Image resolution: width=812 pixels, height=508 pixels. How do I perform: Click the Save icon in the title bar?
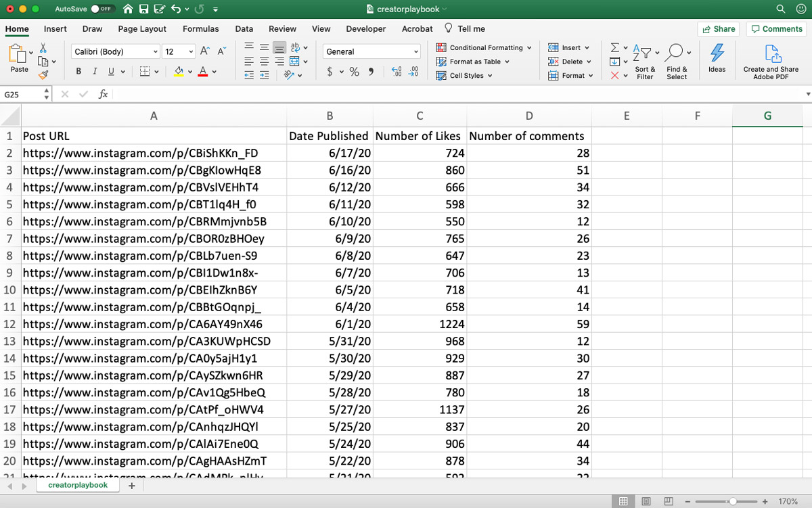coord(144,9)
